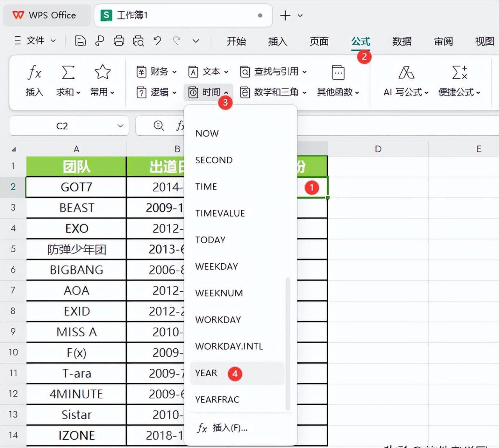The height and width of the screenshot is (448, 499).
Task: Click the select-all corner triangle
Action: tap(14, 149)
